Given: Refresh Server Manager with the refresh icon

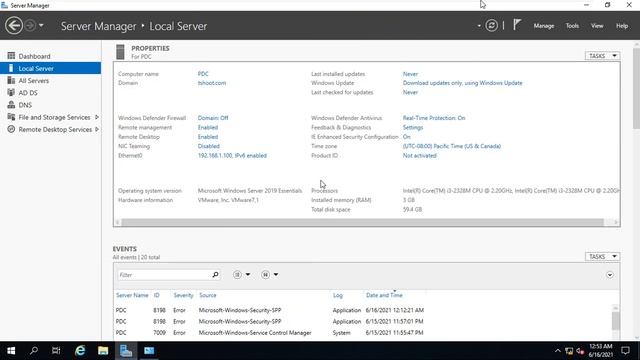Looking at the screenshot, I should [491, 26].
